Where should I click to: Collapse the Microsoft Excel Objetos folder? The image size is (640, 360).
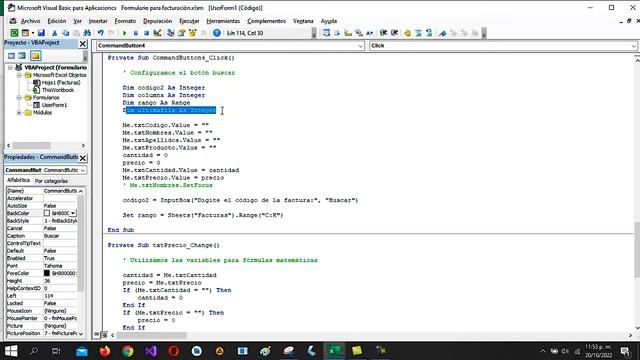[19, 75]
